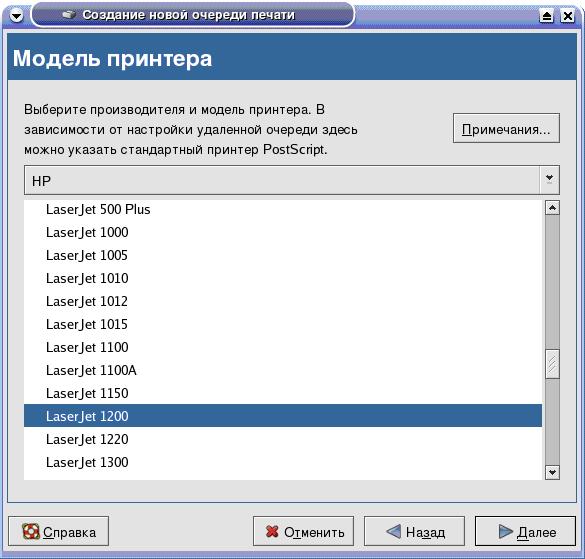This screenshot has height=559, width=585.
Task: Open help with the Справка button
Action: click(x=59, y=531)
